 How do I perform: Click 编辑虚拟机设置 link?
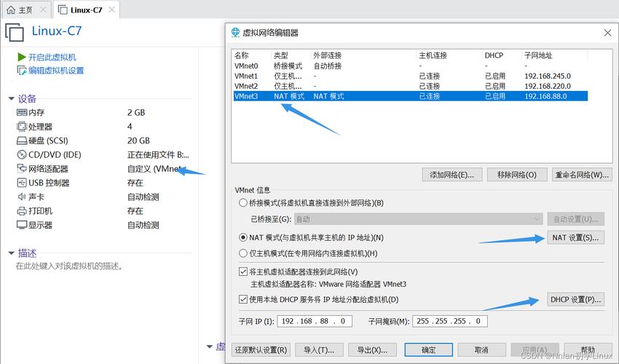coord(56,71)
